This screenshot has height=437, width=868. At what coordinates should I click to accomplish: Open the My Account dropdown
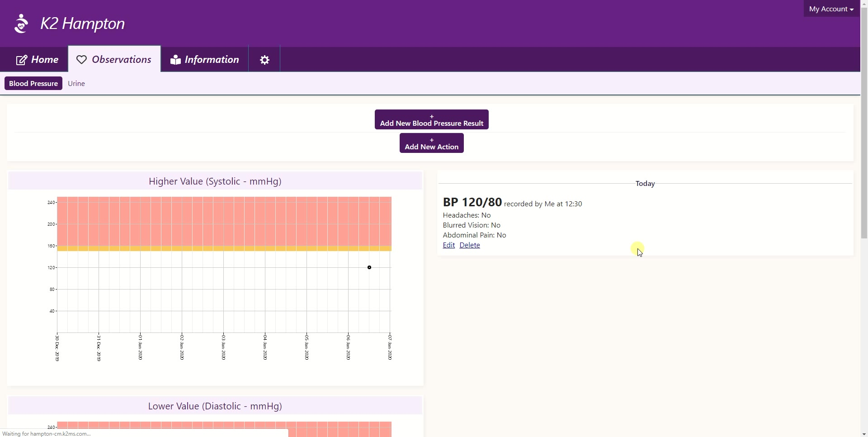[831, 9]
